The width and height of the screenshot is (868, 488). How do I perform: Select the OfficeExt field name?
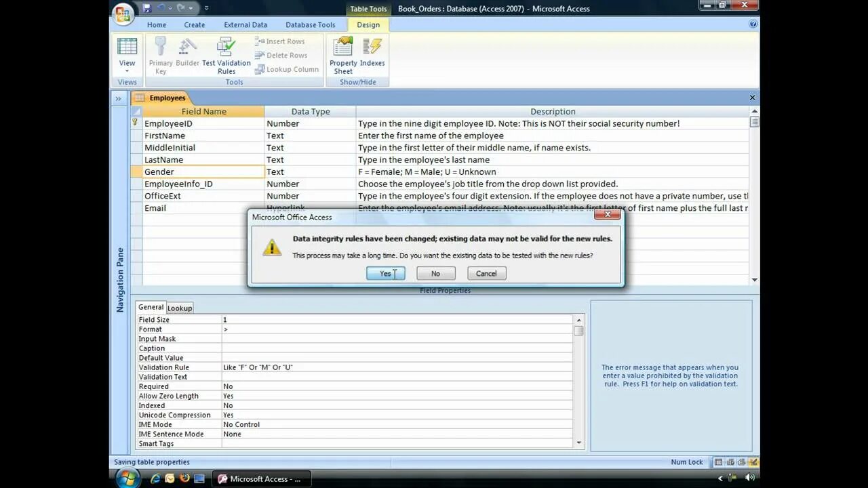203,196
